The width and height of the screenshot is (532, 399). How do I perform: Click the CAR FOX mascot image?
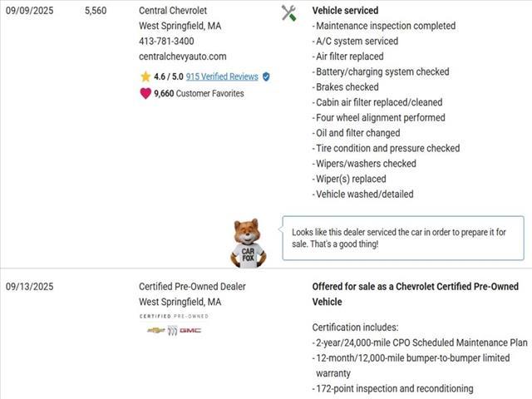(248, 244)
